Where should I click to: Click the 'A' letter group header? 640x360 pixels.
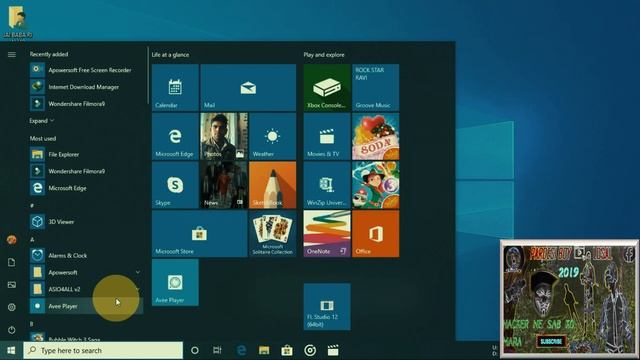pyautogui.click(x=32, y=239)
